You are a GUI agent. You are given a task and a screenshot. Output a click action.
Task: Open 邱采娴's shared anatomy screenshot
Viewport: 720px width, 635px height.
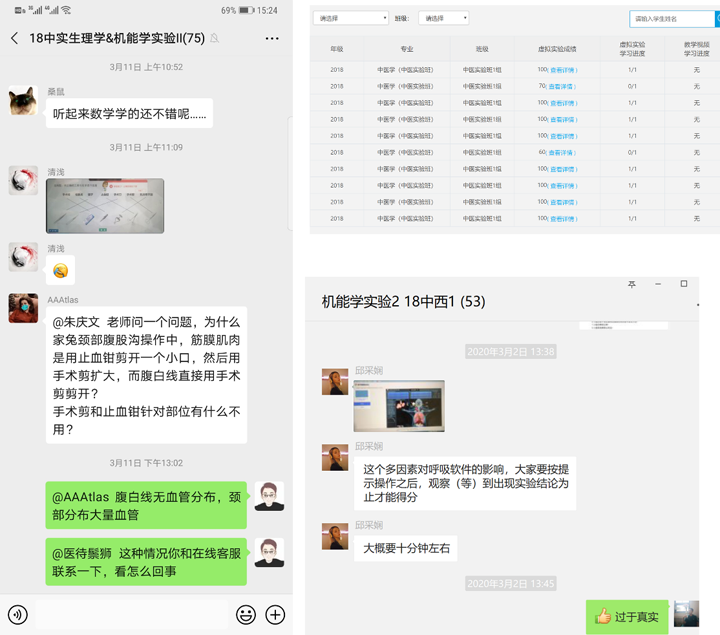pos(398,405)
